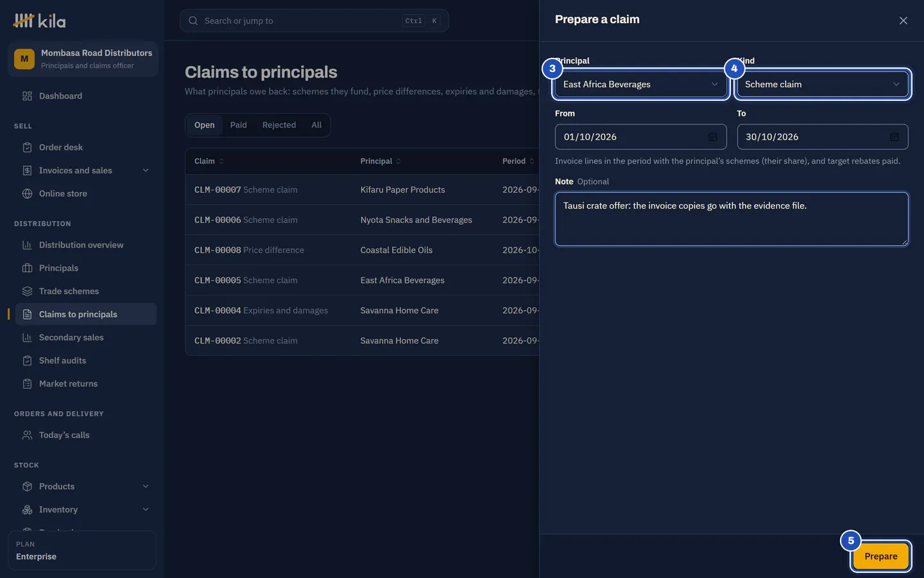The width and height of the screenshot is (924, 578).
Task: Click the To date input
Action: [x=823, y=137]
